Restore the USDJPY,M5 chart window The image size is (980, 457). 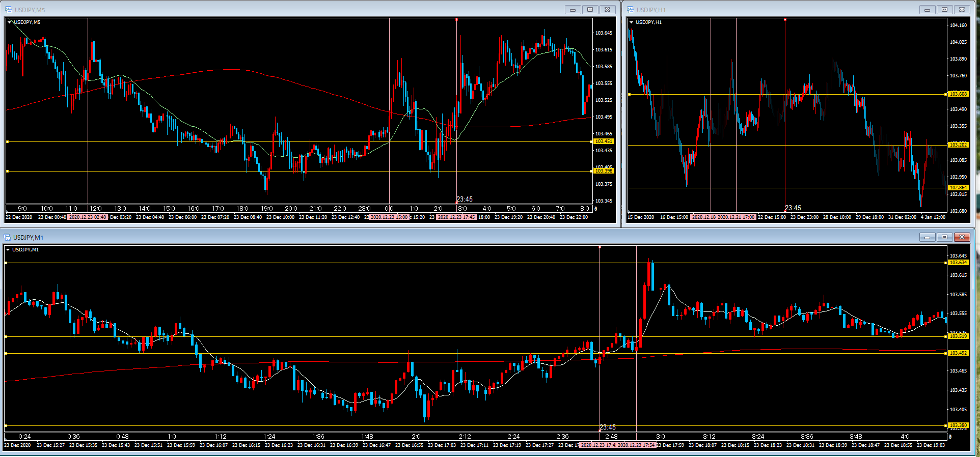tap(590, 10)
